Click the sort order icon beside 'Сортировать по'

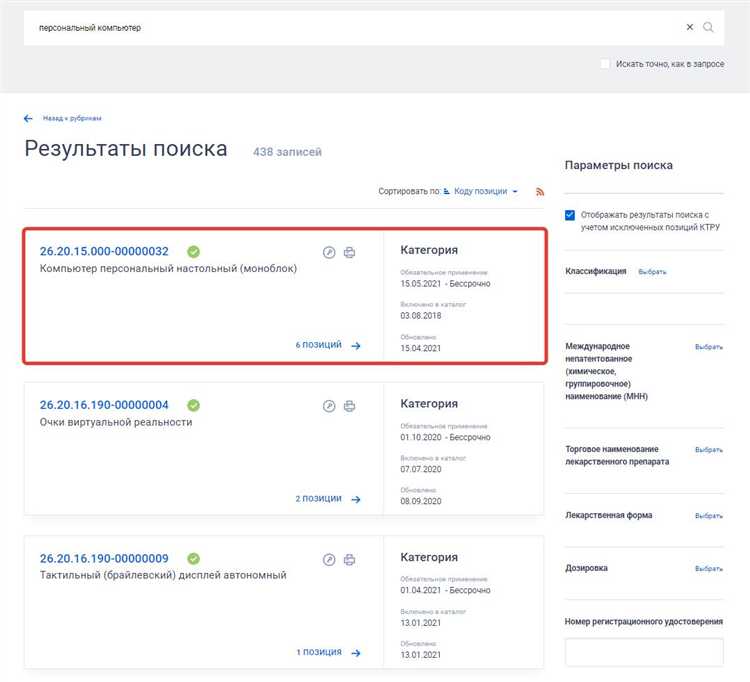click(x=446, y=191)
